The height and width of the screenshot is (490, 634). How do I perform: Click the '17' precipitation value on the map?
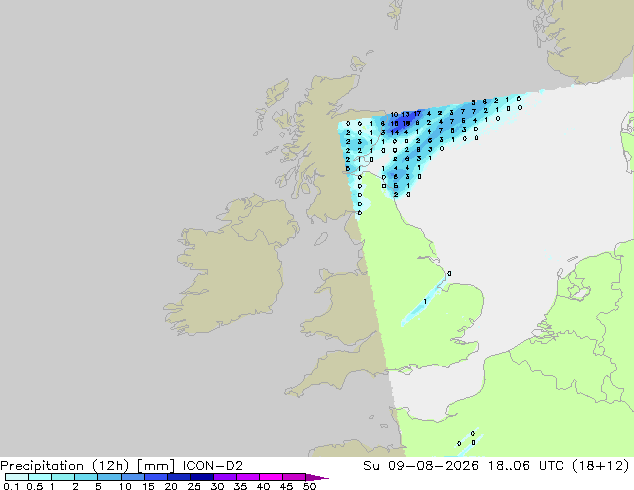tap(417, 114)
